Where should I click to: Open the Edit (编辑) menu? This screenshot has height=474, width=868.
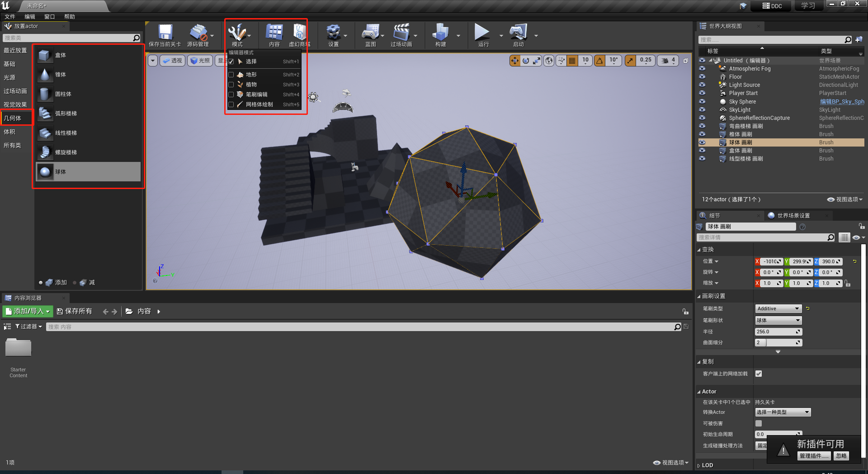30,17
